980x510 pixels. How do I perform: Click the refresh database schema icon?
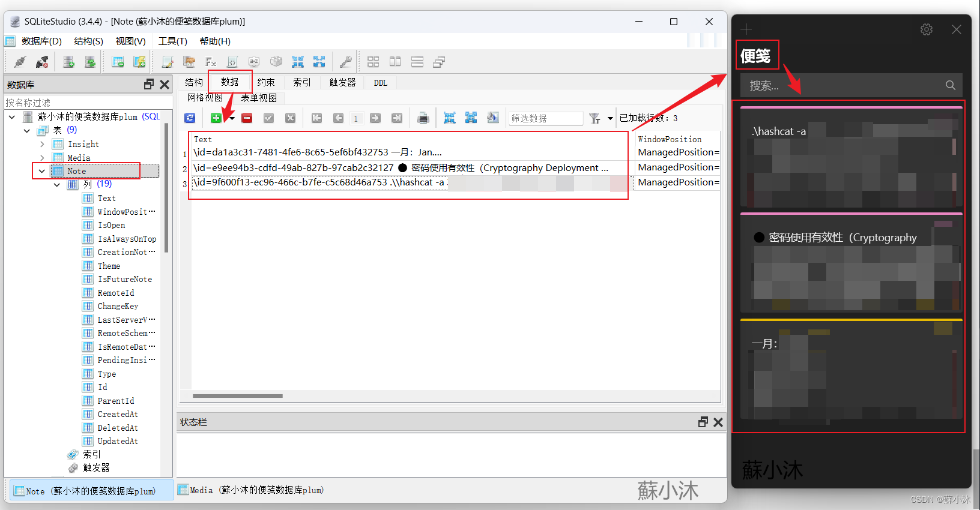point(90,62)
